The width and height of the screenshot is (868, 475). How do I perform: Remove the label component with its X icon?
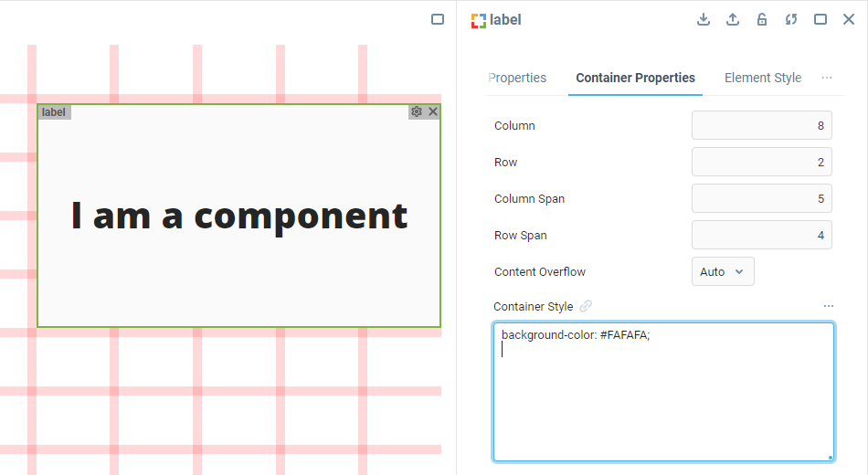pos(433,111)
